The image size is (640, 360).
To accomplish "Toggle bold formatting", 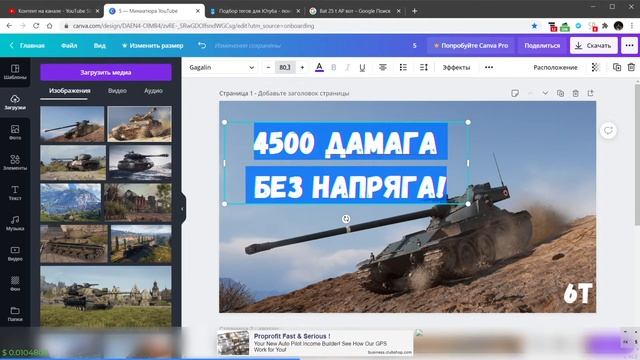I will pyautogui.click(x=333, y=67).
